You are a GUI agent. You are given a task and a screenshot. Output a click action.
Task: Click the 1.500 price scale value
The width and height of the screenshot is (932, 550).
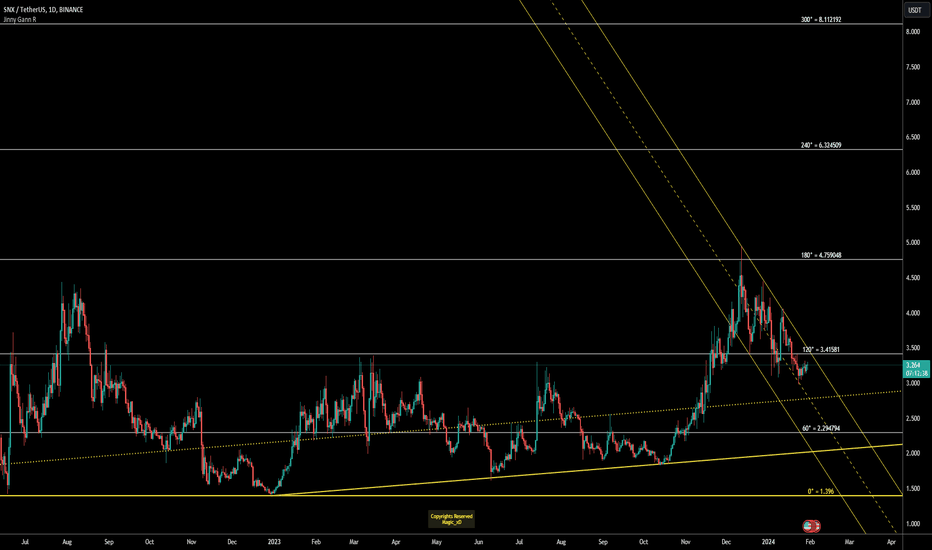[x=913, y=489]
